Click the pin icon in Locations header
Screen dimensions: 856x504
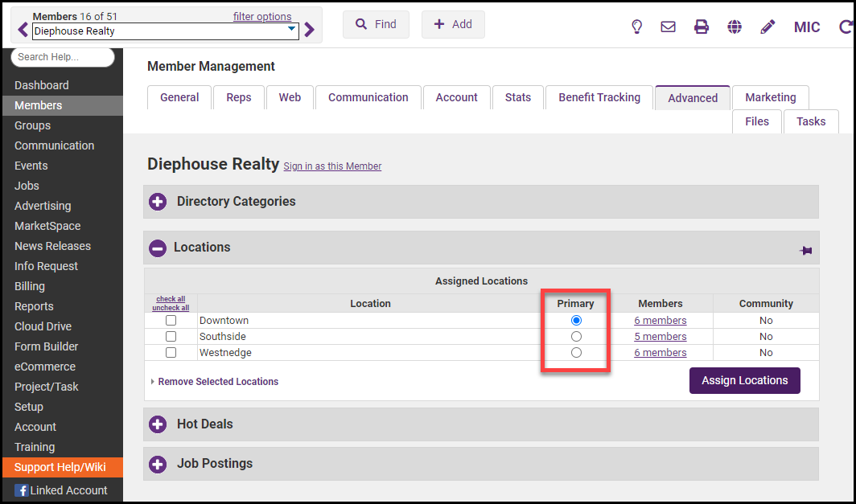coord(805,251)
